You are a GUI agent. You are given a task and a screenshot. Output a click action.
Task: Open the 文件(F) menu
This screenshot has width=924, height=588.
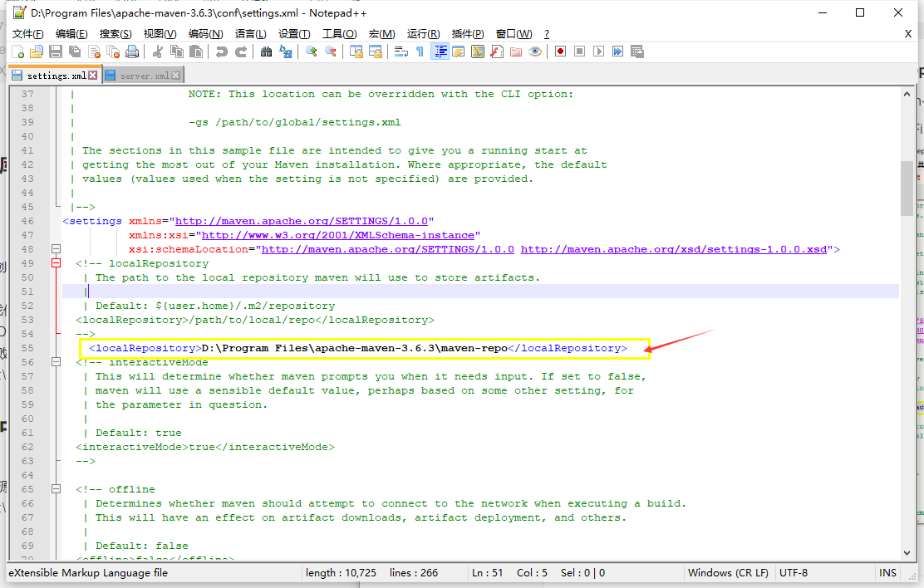tap(27, 34)
